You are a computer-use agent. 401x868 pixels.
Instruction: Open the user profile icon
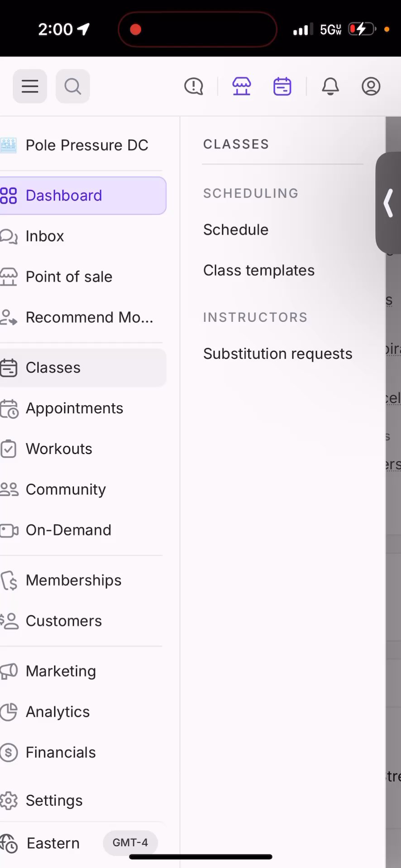[x=371, y=86]
